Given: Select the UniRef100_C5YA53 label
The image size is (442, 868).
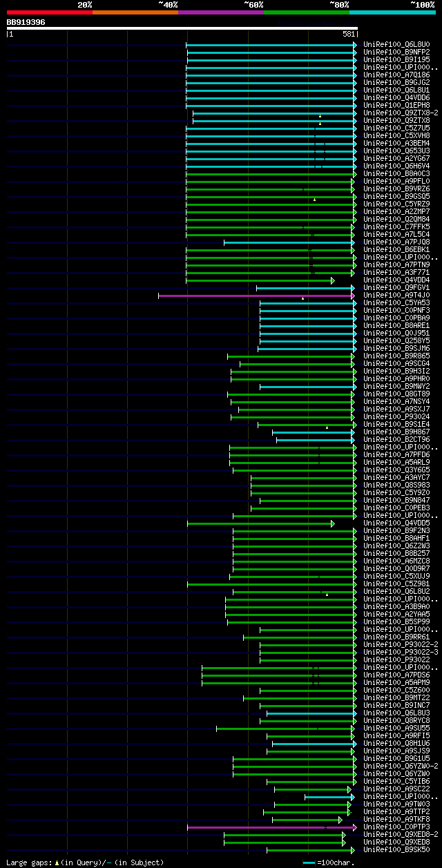Looking at the screenshot, I should [x=396, y=303].
